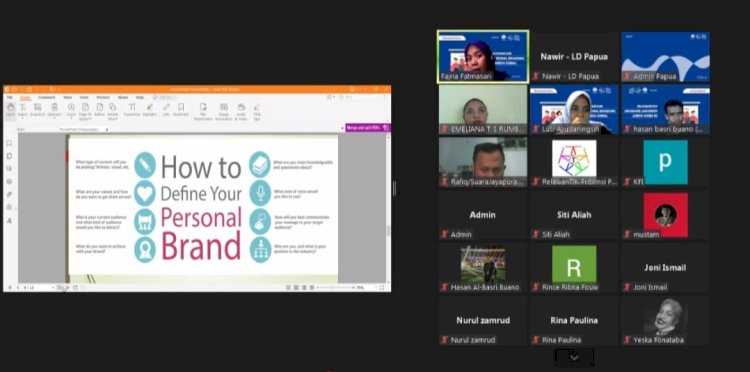
Task: Open the File menu
Action: 10,97
